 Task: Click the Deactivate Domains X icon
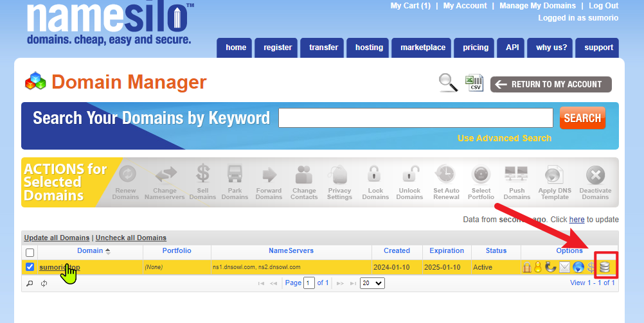coord(595,176)
